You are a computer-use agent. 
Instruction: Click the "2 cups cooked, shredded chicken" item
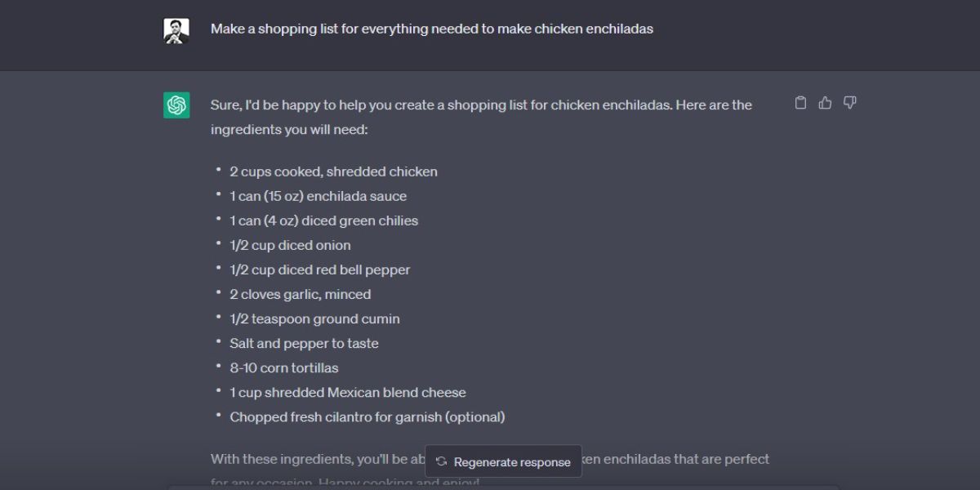[333, 171]
